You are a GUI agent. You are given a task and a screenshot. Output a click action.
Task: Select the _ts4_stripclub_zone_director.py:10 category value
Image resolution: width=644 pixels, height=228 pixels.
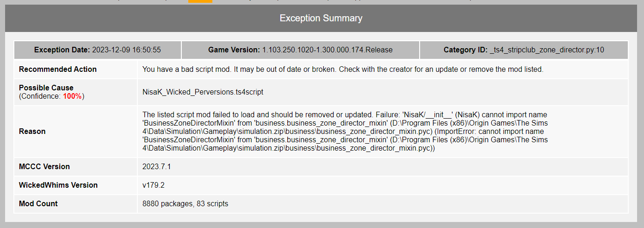(547, 50)
